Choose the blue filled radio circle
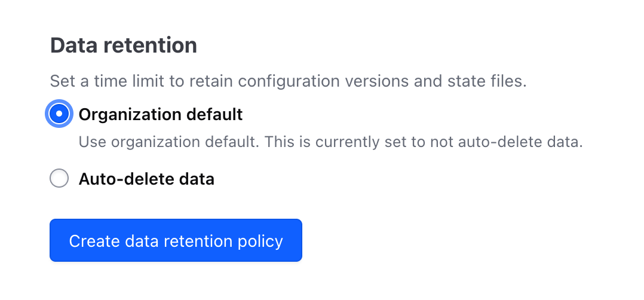The image size is (644, 300). click(x=59, y=114)
